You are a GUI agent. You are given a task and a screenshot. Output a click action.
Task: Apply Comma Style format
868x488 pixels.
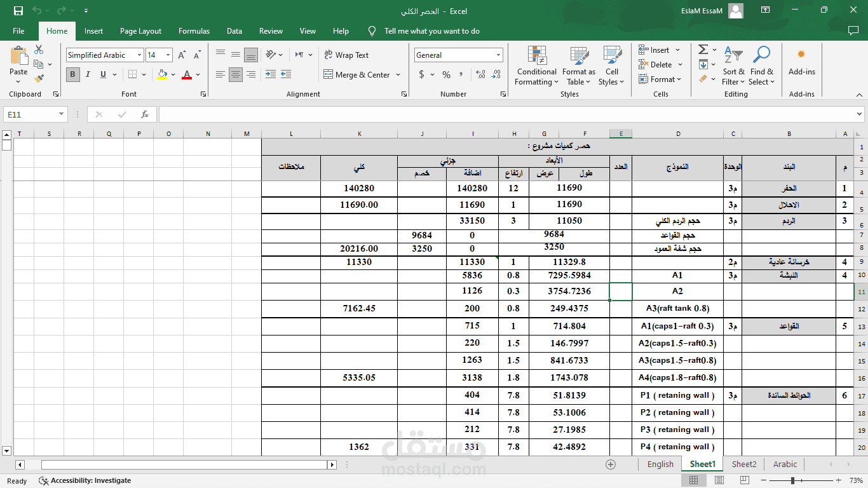[461, 74]
